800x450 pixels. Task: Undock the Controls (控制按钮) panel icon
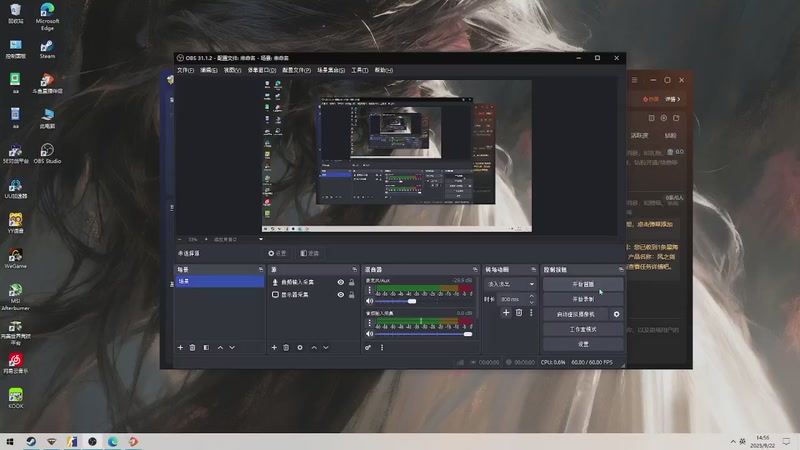(x=621, y=269)
